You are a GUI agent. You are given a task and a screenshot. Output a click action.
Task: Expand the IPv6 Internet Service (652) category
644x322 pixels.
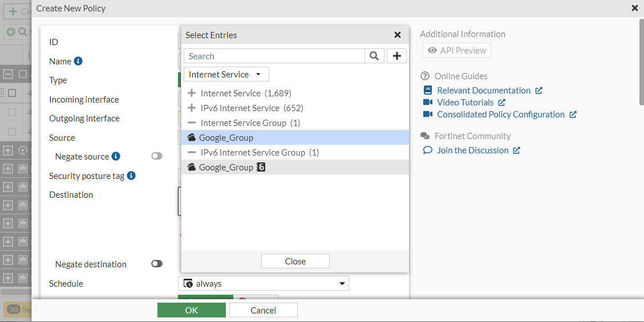[x=192, y=108]
